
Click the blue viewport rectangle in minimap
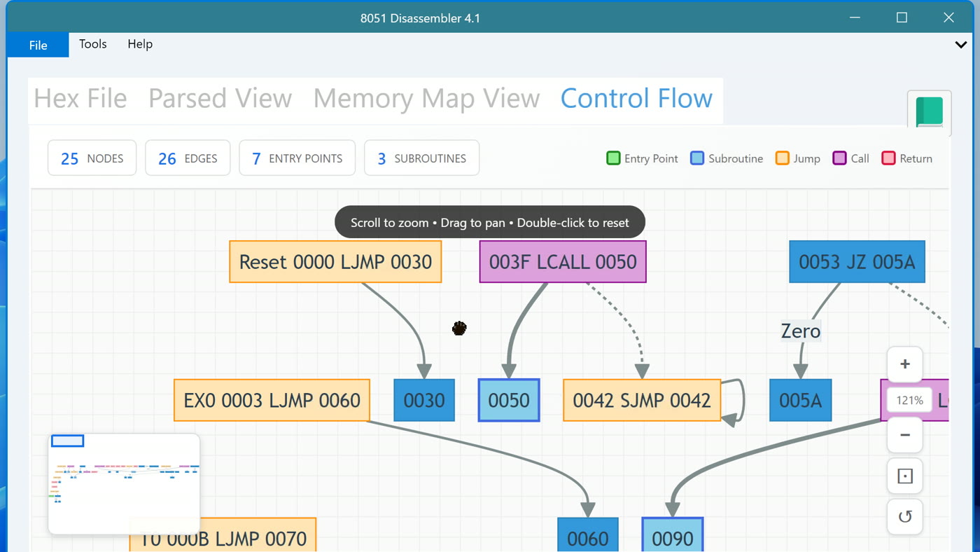coord(68,441)
